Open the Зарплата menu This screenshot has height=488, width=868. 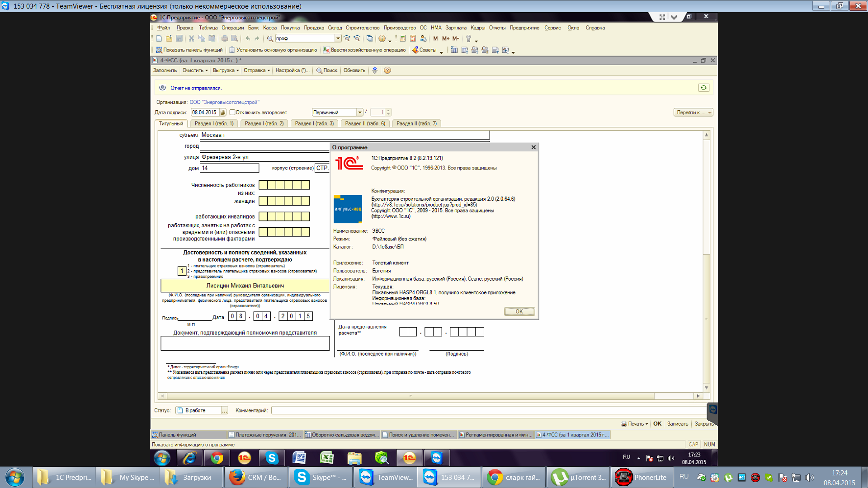pyautogui.click(x=455, y=28)
